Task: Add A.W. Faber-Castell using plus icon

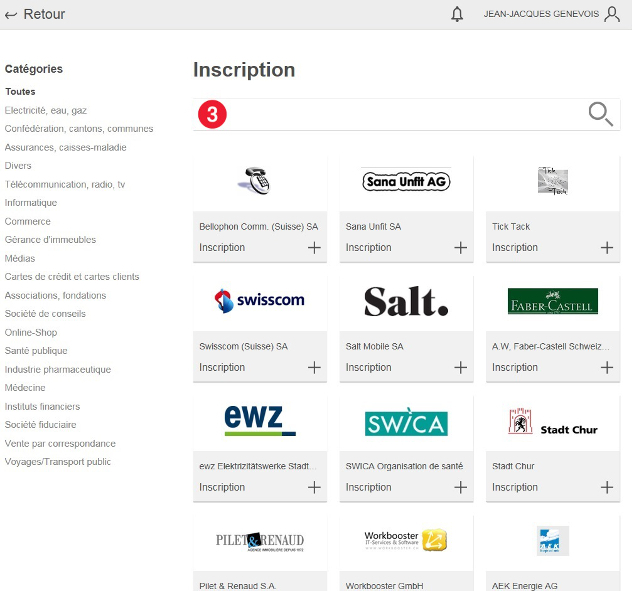Action: [607, 367]
